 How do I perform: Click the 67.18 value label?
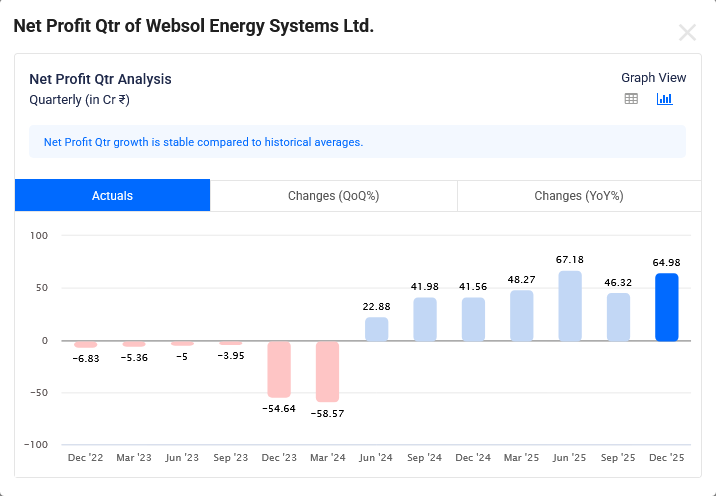[x=570, y=259]
